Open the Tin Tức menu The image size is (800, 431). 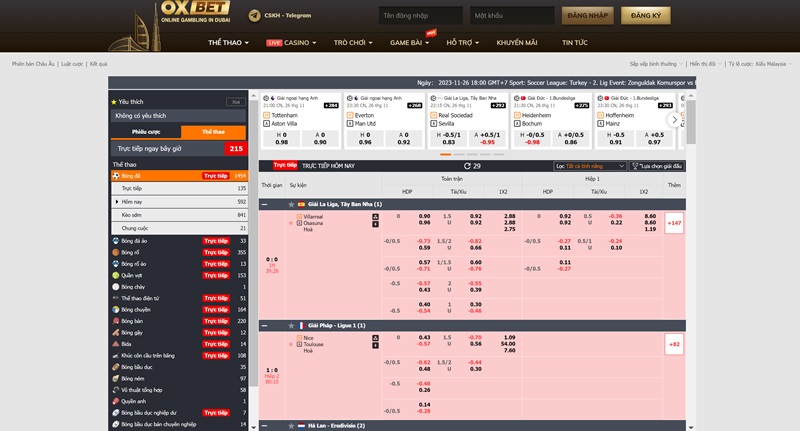pyautogui.click(x=574, y=43)
